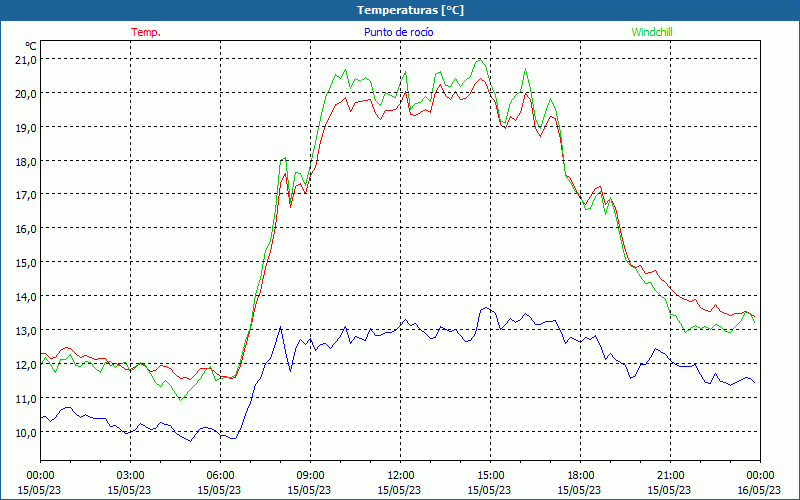Click the '15,0' y-axis value
Image resolution: width=800 pixels, height=500 pixels.
[26, 262]
